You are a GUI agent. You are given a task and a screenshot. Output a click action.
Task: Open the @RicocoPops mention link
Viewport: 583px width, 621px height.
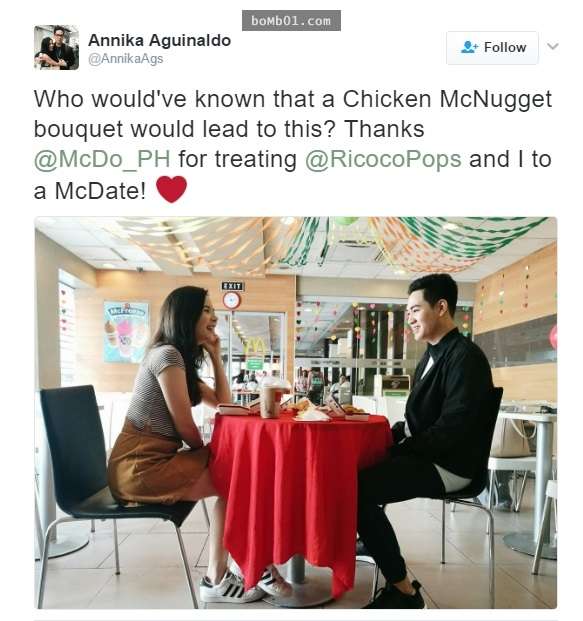tap(383, 159)
